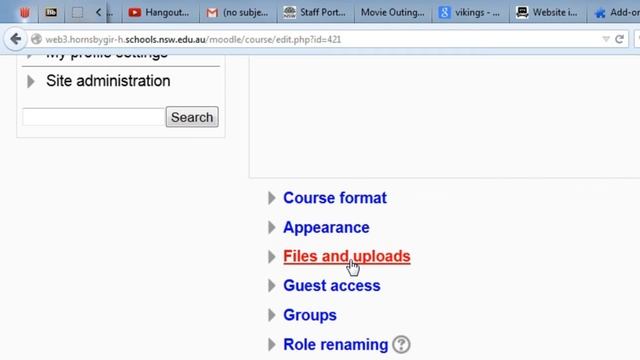This screenshot has width=640, height=360.
Task: Click inside the course summary editor area
Action: coord(444,116)
